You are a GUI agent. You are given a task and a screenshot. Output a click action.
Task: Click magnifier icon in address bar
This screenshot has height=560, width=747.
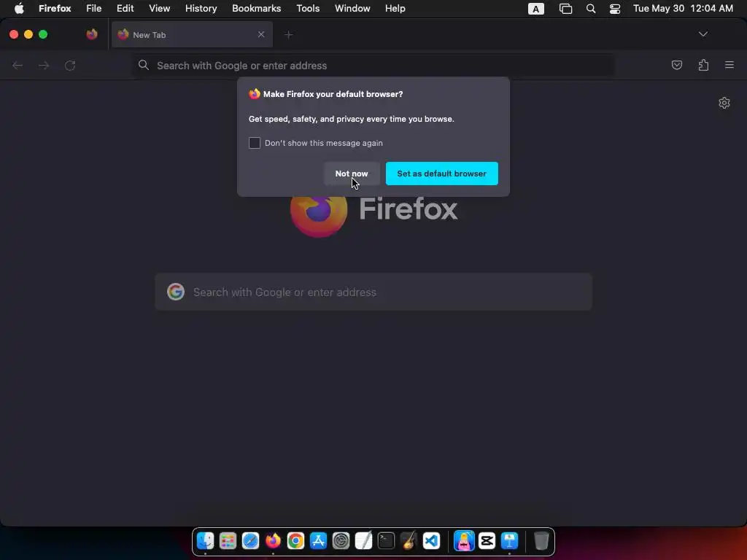(144, 65)
